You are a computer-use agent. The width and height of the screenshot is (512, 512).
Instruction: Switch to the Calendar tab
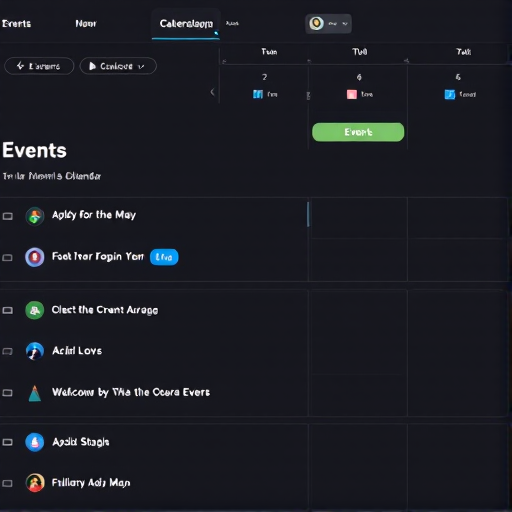point(186,24)
